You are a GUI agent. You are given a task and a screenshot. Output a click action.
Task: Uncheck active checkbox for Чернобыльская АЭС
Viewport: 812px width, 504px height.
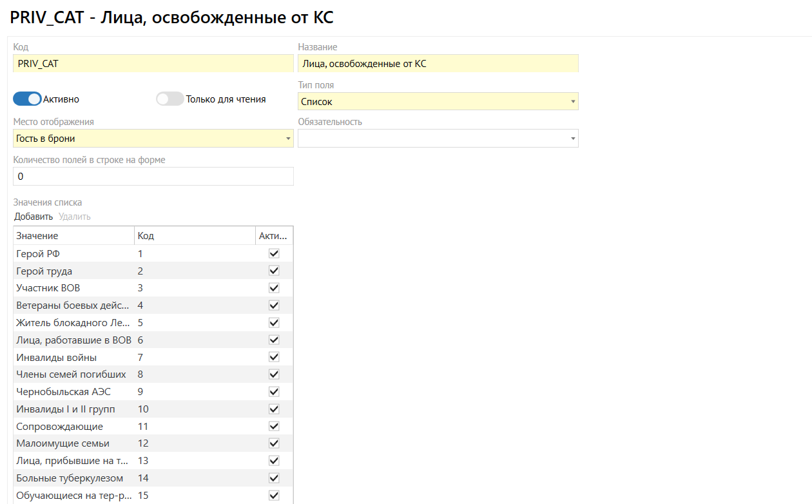point(274,392)
